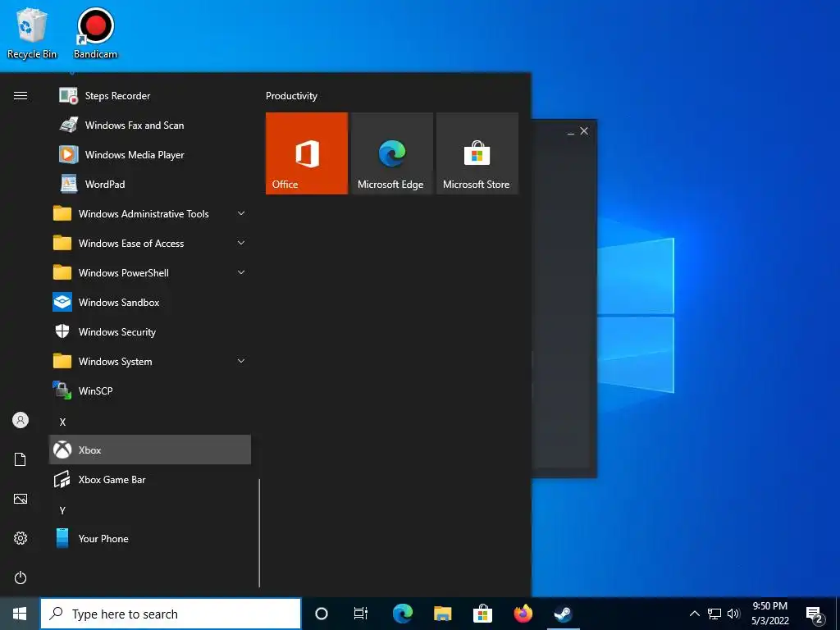Open Pictures from the Start sidebar

point(21,499)
